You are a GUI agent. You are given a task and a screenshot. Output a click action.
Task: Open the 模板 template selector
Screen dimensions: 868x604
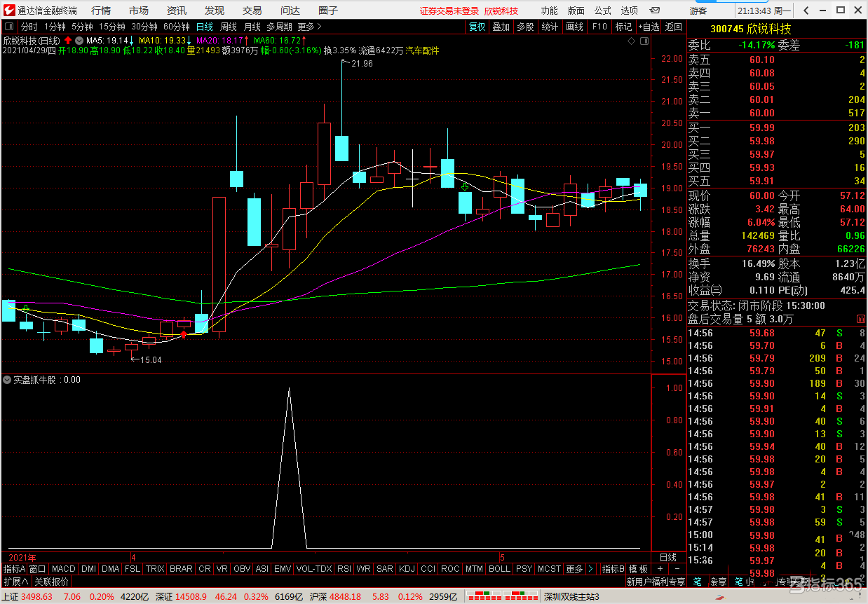639,569
